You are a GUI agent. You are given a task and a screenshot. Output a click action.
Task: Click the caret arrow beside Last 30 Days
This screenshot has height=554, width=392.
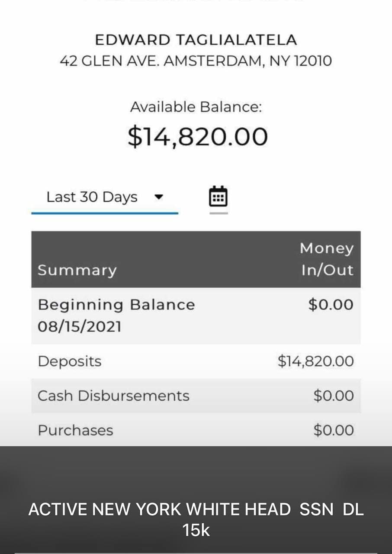158,197
